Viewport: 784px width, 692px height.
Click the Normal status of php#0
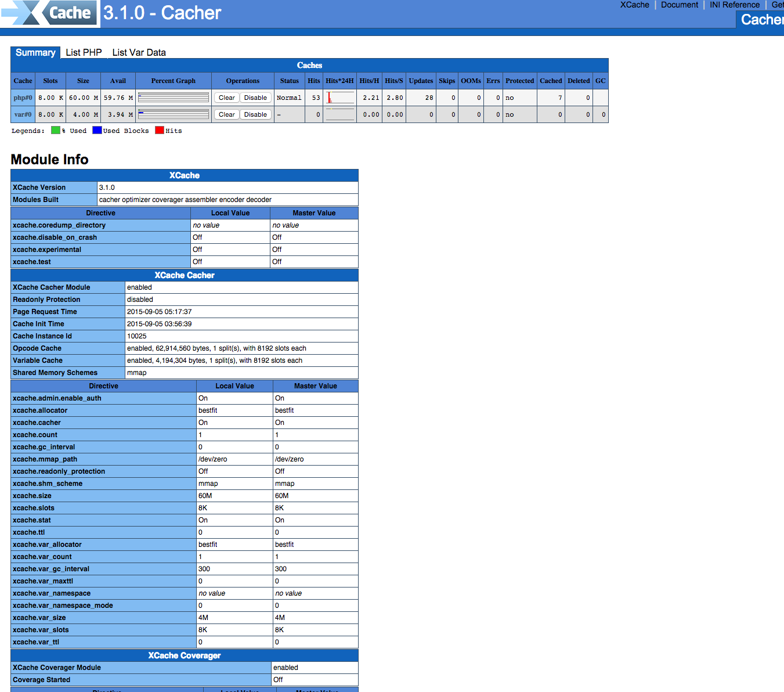289,98
